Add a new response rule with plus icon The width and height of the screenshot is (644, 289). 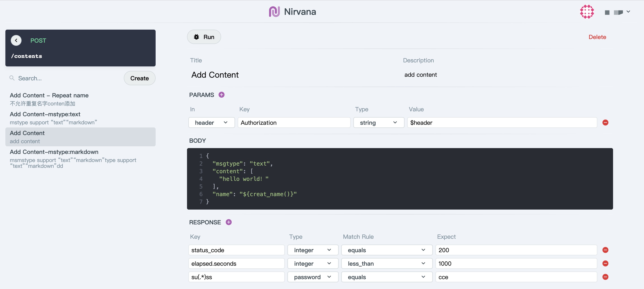(228, 222)
